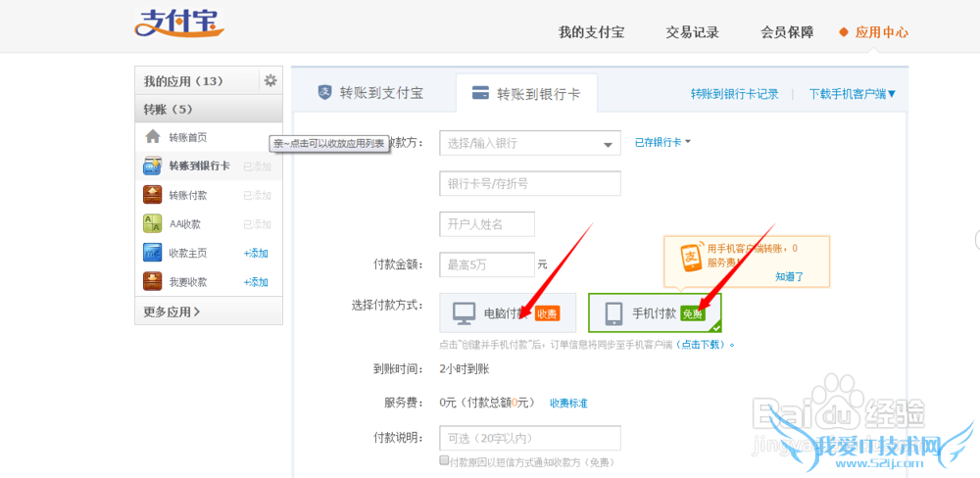Viewport: 980px width, 478px height.
Task: Click 转账首页 sidebar entry text
Action: click(x=187, y=137)
